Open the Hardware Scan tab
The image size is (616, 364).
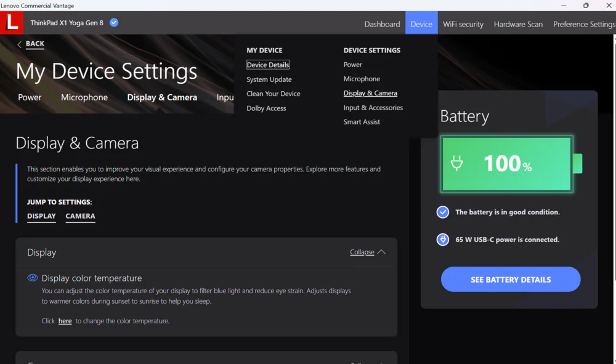518,24
